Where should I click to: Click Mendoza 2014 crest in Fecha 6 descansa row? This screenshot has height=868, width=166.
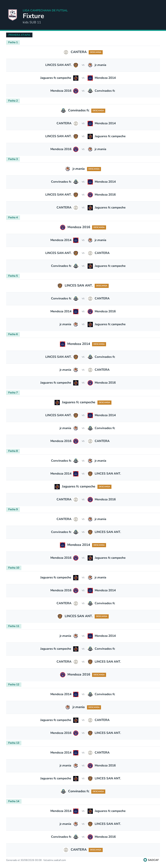(62, 344)
